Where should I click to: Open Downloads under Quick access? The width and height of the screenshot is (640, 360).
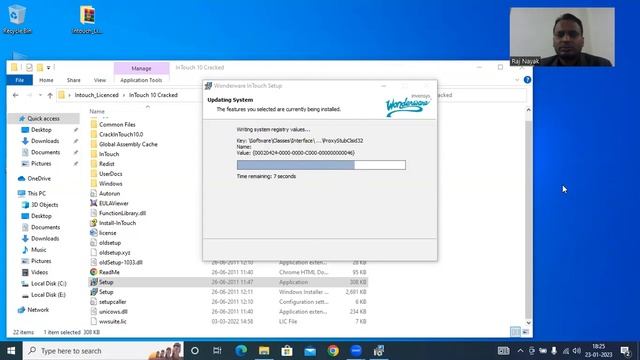coord(45,141)
